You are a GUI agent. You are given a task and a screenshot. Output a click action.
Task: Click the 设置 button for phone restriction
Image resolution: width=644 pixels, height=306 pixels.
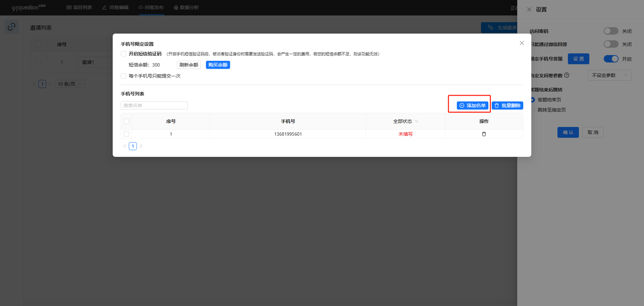tap(579, 59)
